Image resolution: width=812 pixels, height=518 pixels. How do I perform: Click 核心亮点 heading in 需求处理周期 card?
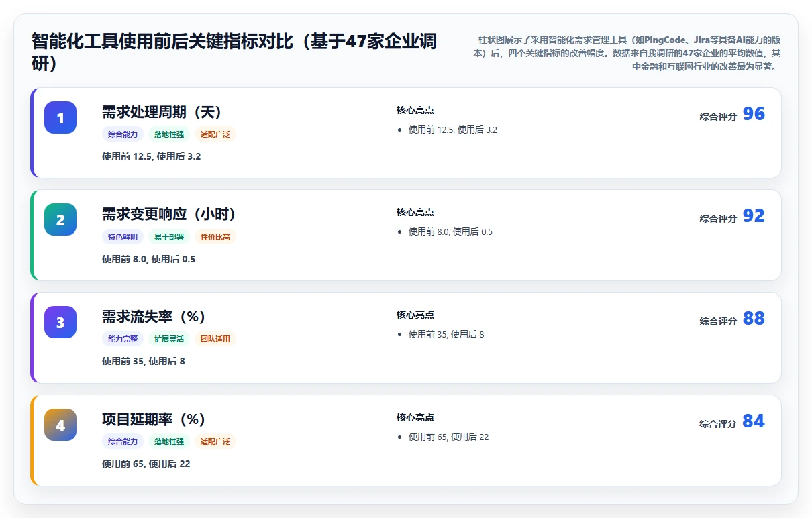pyautogui.click(x=415, y=110)
